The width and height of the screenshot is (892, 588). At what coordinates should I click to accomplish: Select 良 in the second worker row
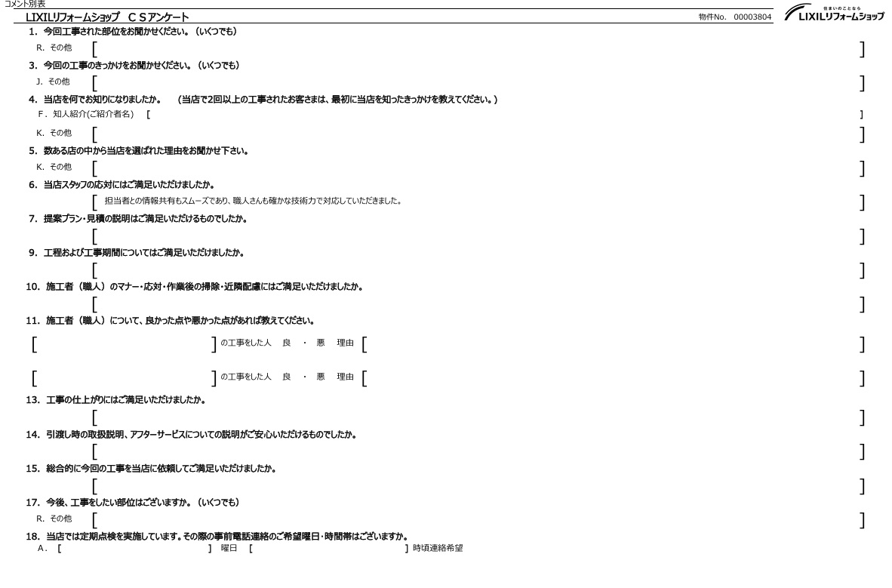point(287,377)
